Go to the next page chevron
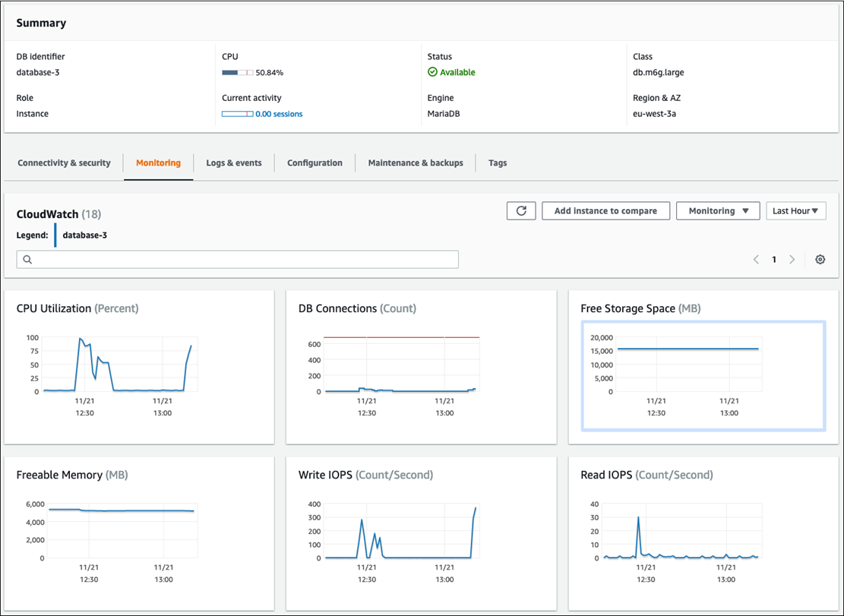Image resolution: width=844 pixels, height=616 pixels. pos(792,259)
